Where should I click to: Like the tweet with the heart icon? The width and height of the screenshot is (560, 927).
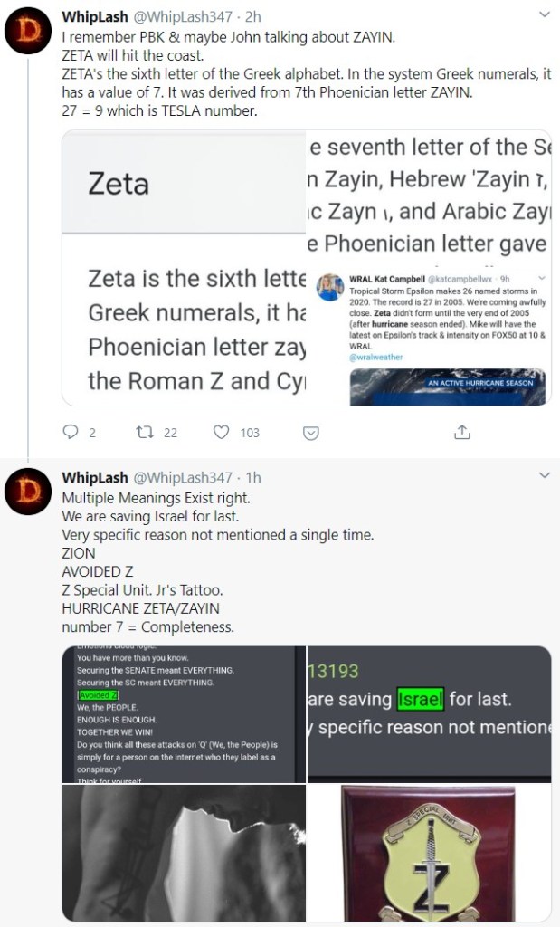pos(221,433)
